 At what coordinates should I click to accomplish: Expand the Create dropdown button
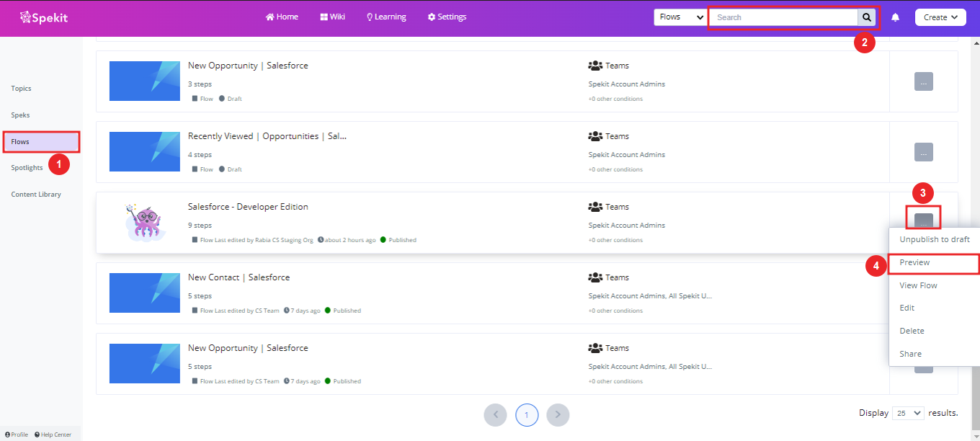pos(940,17)
